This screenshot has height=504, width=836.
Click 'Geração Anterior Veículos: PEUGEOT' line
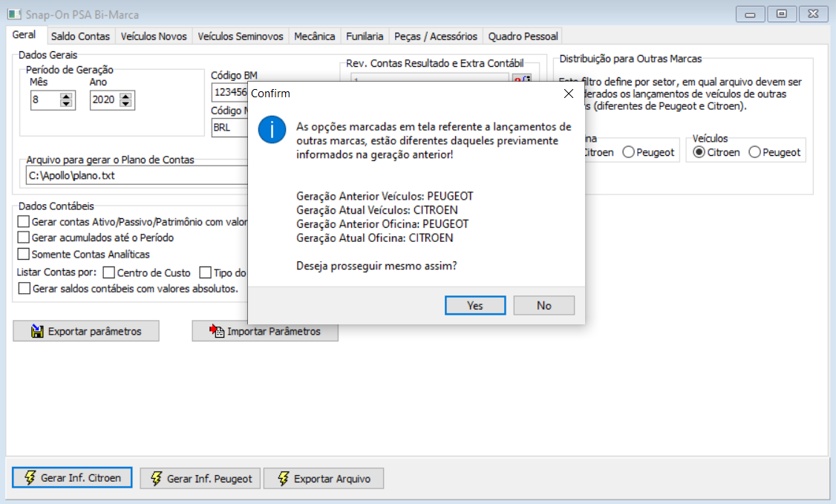tap(385, 196)
